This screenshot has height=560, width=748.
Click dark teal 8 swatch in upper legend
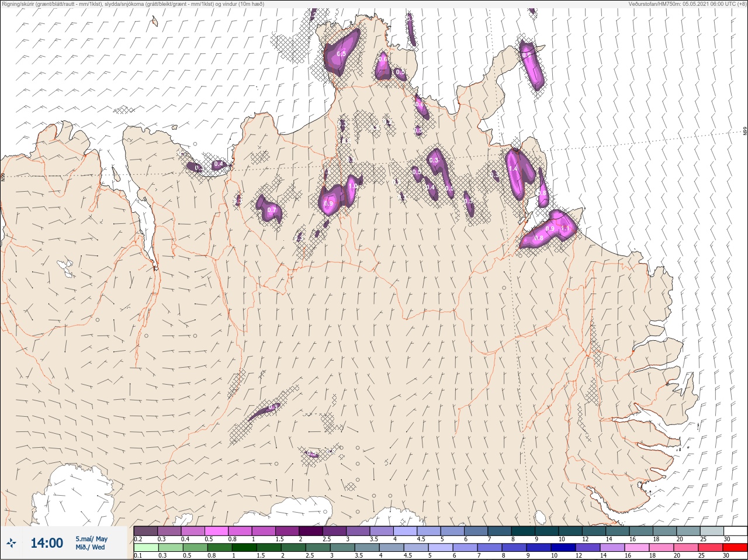click(524, 531)
